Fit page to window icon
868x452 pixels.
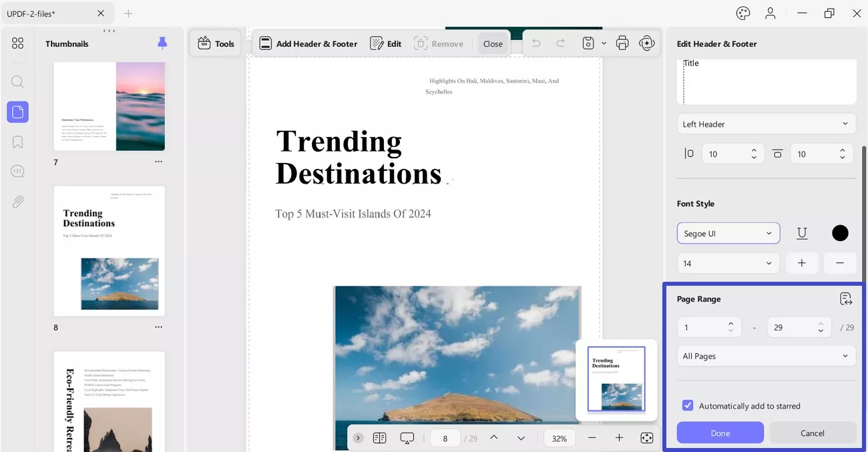(x=646, y=438)
